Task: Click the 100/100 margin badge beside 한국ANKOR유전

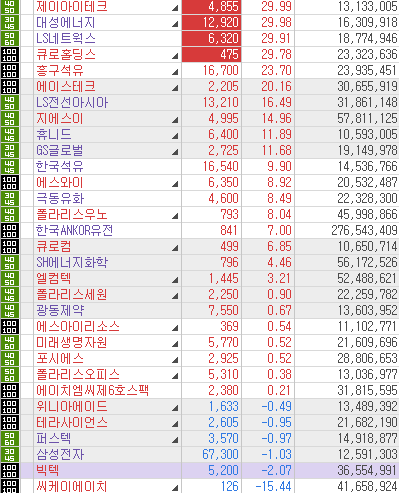Action: (x=10, y=231)
